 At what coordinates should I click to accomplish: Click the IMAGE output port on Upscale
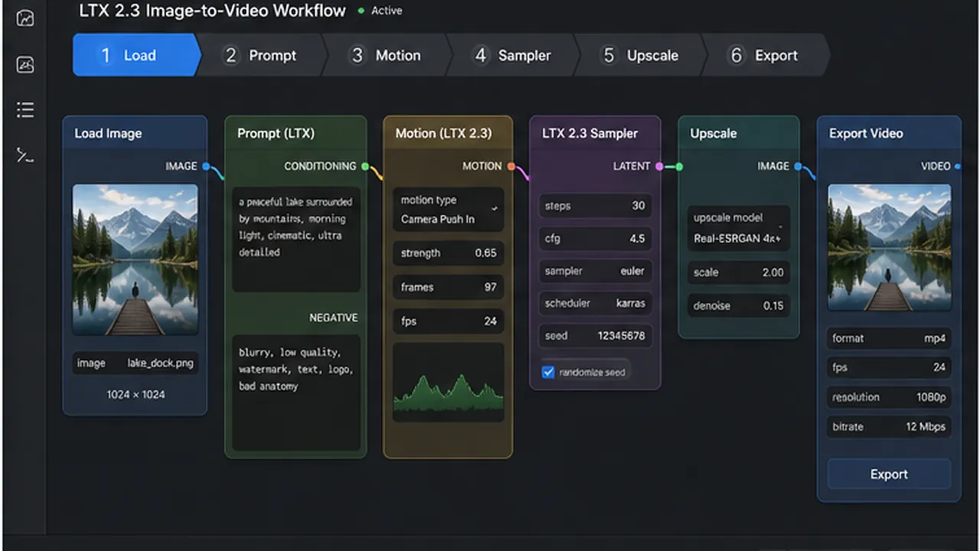click(799, 166)
